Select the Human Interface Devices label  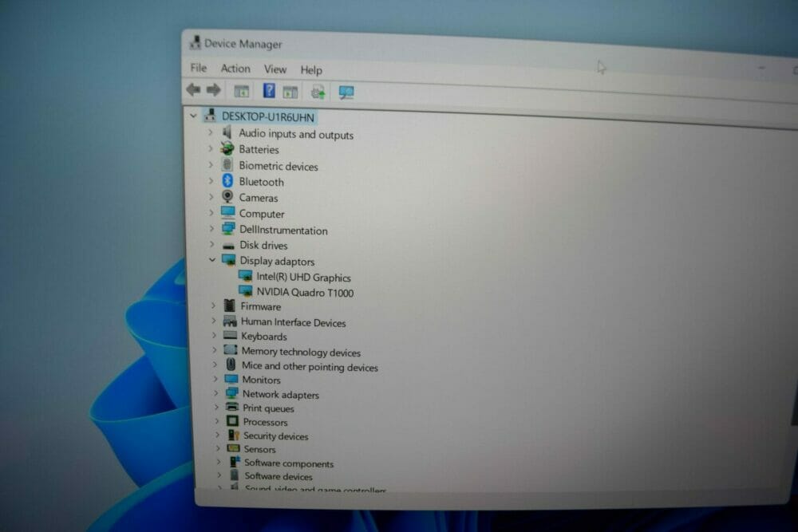pos(293,322)
